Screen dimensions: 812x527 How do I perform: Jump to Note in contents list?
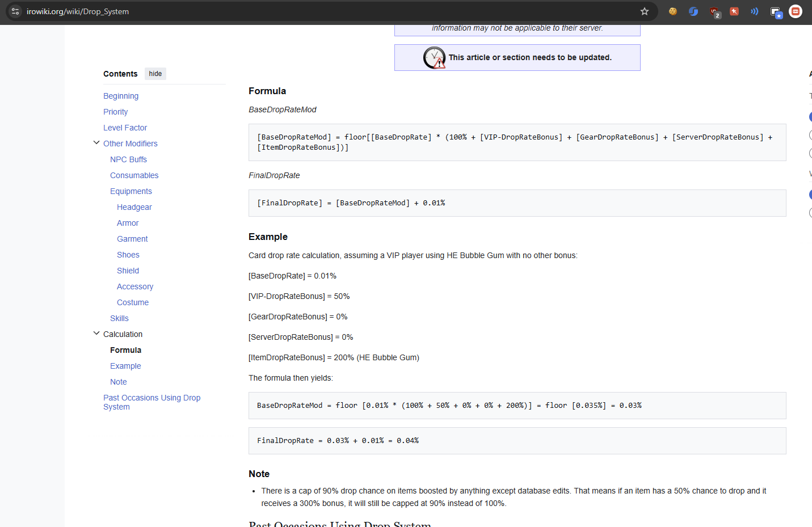pyautogui.click(x=119, y=382)
